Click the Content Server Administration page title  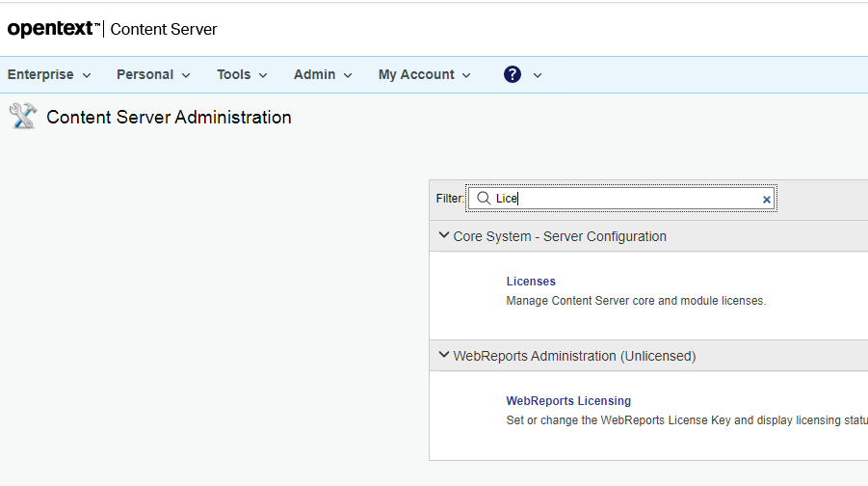click(x=169, y=117)
